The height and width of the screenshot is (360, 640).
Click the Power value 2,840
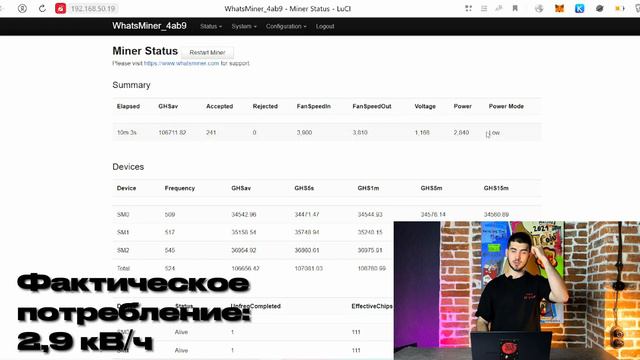(461, 132)
